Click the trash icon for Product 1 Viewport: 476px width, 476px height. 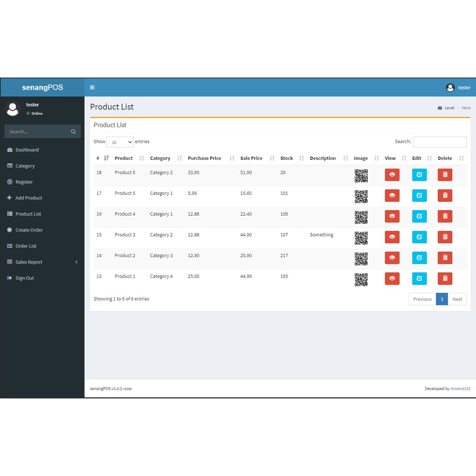[445, 278]
